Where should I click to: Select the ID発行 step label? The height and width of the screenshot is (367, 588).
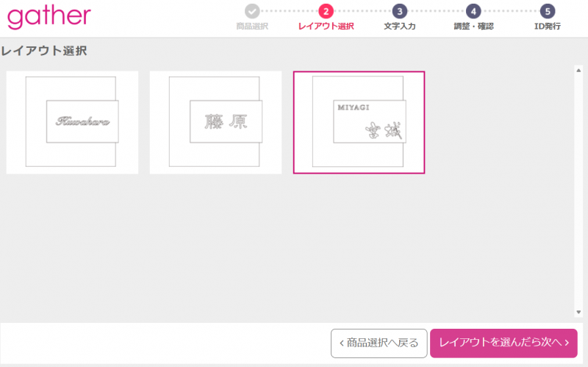click(x=547, y=26)
